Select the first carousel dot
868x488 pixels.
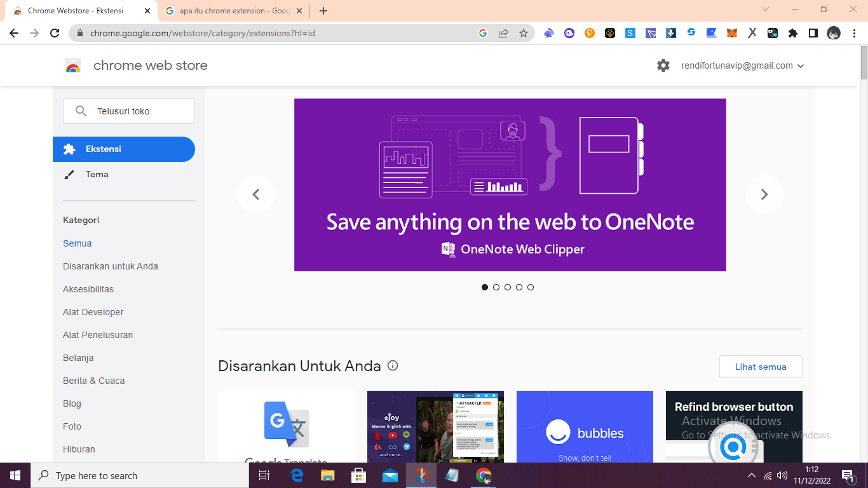coord(485,287)
